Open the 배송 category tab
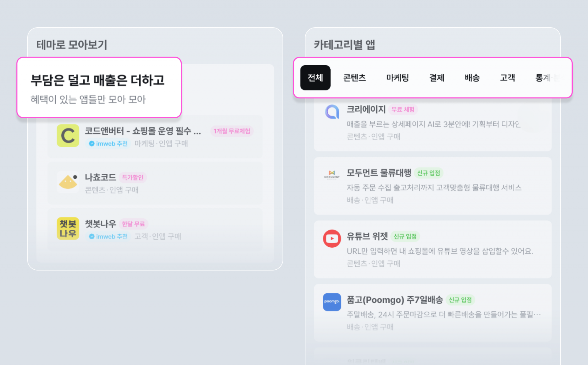 click(x=472, y=78)
